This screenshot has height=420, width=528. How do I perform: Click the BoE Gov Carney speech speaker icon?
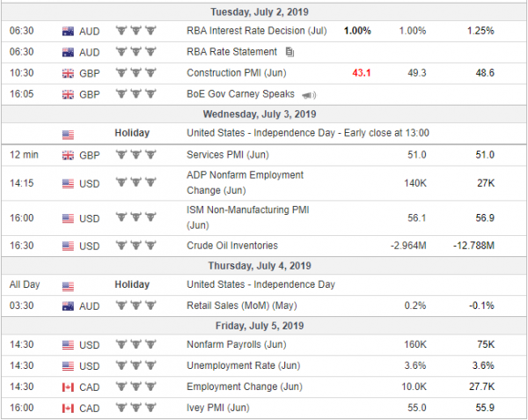click(x=309, y=95)
